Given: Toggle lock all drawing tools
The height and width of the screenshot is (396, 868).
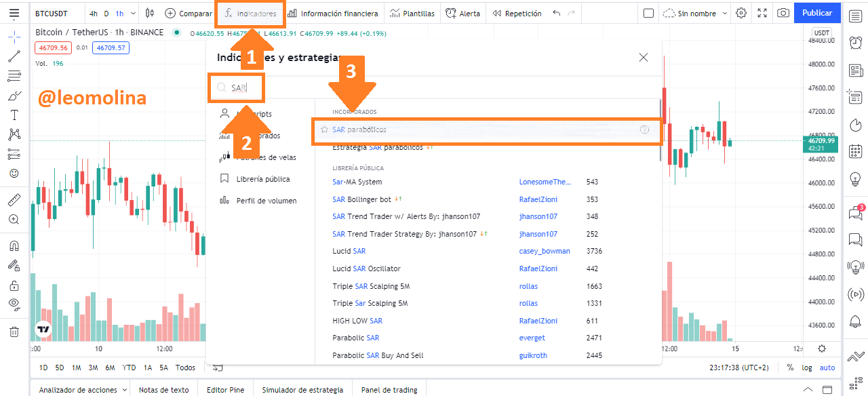Looking at the screenshot, I should tap(14, 285).
